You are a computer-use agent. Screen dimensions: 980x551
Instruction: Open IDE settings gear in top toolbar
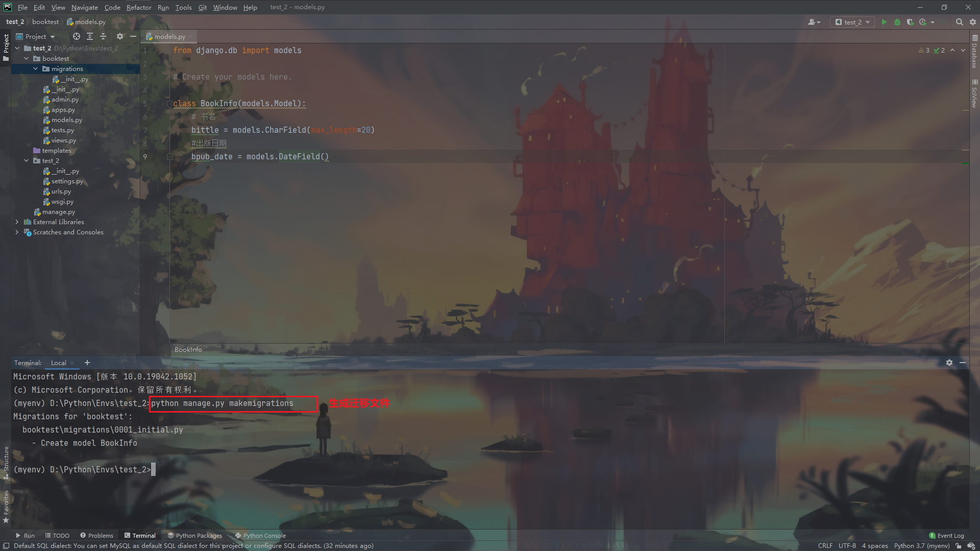(x=972, y=22)
